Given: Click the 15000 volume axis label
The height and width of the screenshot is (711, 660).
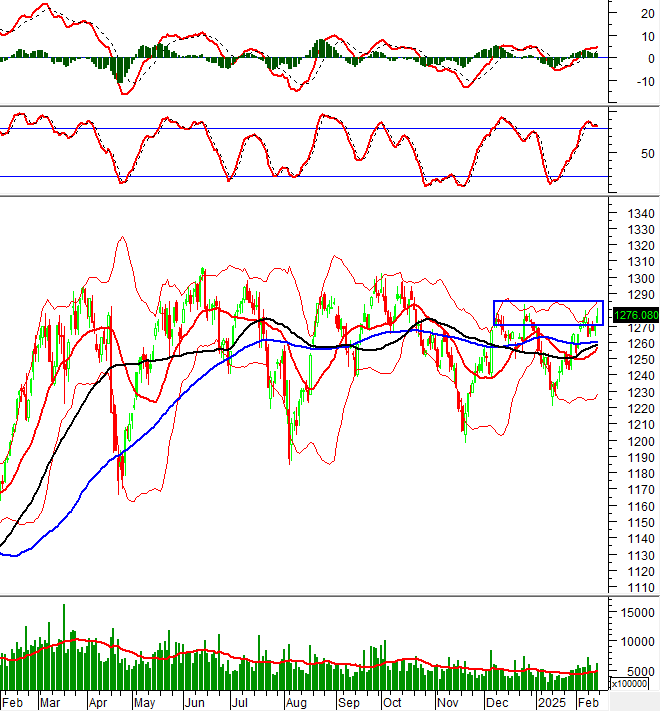Looking at the screenshot, I should 638,613.
